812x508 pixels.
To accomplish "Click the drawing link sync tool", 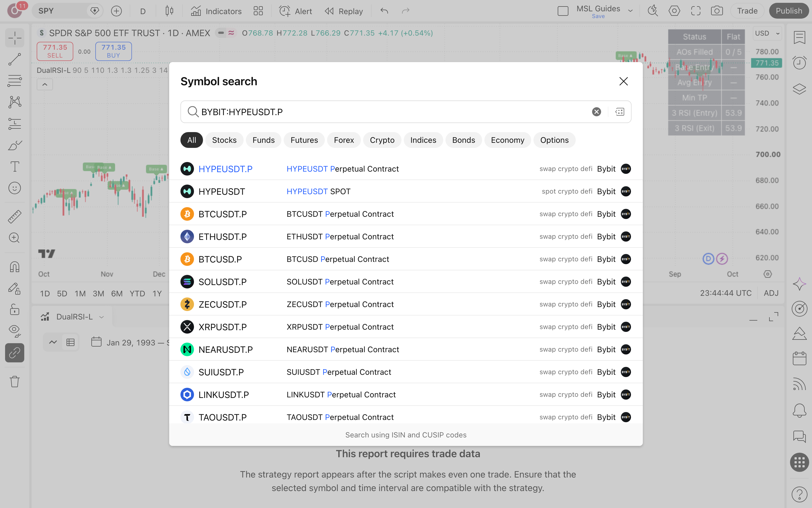I will point(15,353).
